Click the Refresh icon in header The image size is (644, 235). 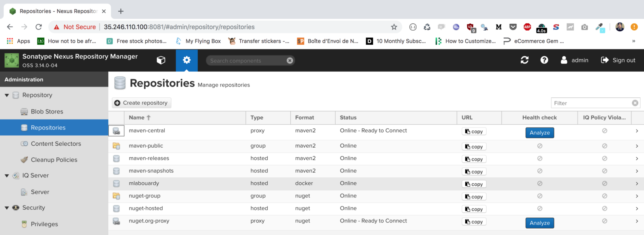pos(524,60)
